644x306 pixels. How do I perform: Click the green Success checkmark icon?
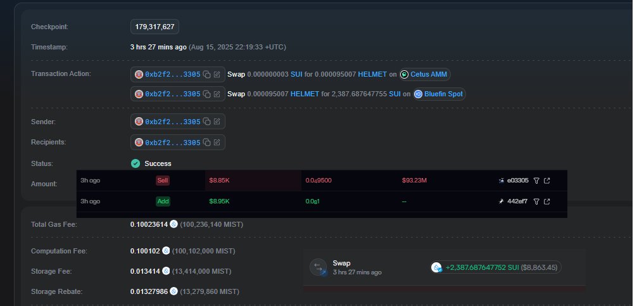tap(136, 163)
